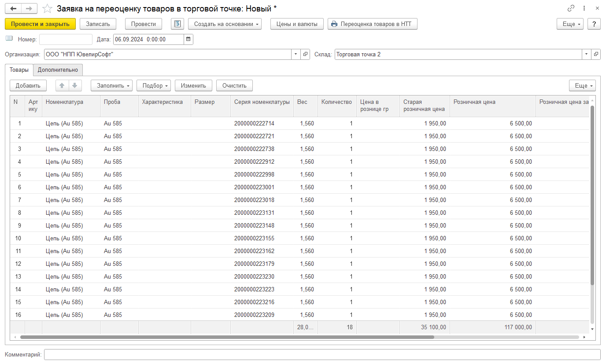Open the three-dot window menu
This screenshot has height=364, width=606.
pyautogui.click(x=584, y=8)
